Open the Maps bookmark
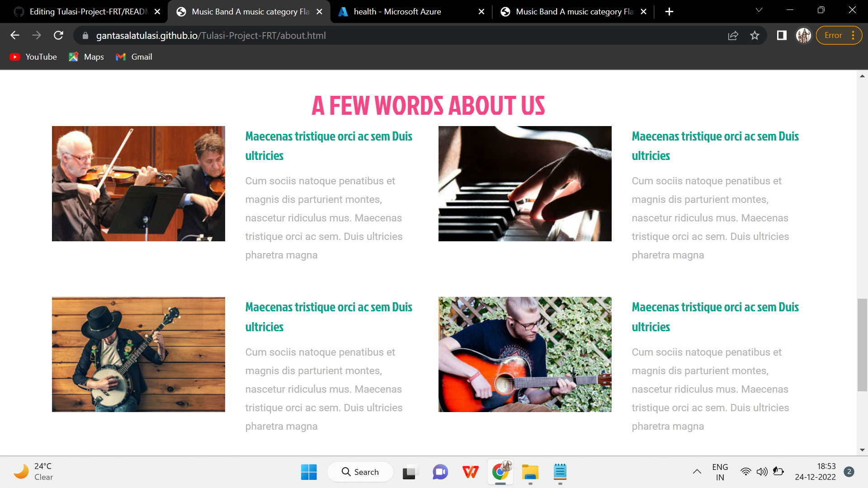Screen dimensions: 868x488 coord(86,57)
